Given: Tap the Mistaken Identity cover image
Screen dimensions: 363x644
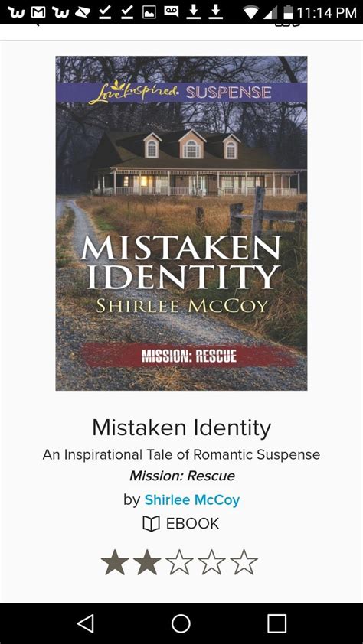Looking at the screenshot, I should pyautogui.click(x=181, y=223).
